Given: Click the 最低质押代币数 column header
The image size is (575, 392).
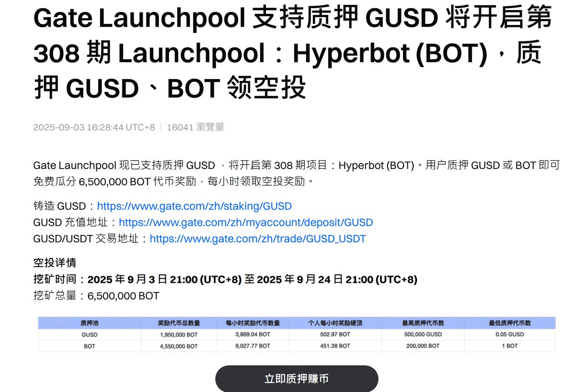Looking at the screenshot, I should (510, 323).
